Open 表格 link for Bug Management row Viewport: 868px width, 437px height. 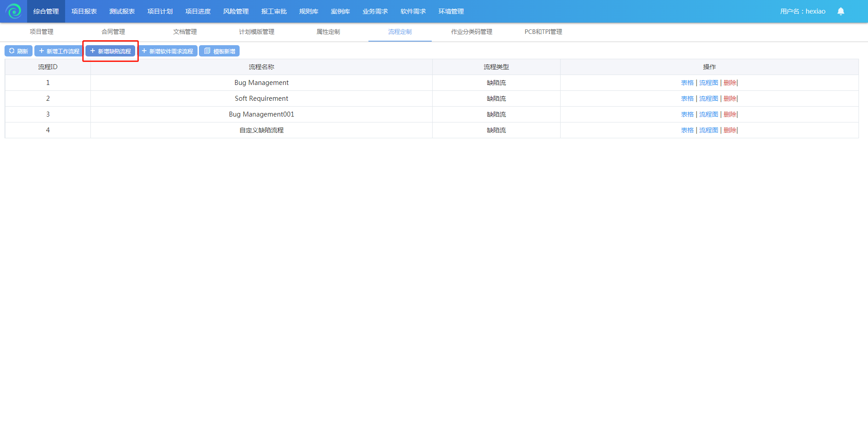tap(687, 83)
